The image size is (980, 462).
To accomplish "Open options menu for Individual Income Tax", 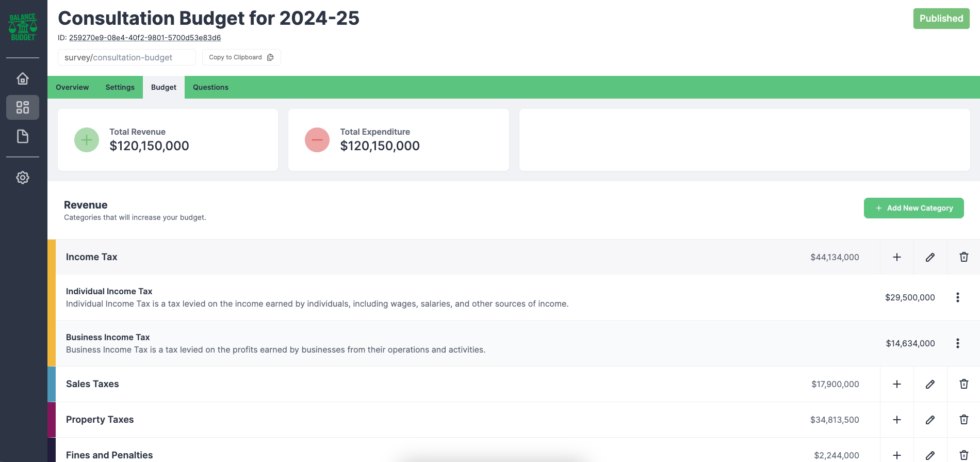I will point(958,297).
